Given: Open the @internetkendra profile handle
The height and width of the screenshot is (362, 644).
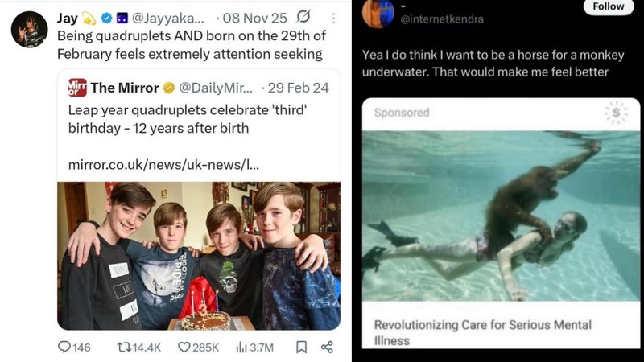Looking at the screenshot, I should coord(442,19).
